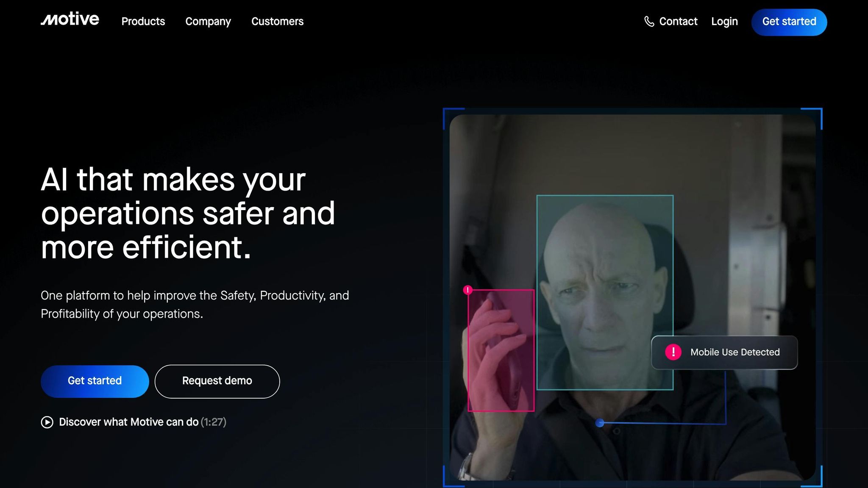
Task: Click the video duration 1:27 label
Action: click(x=214, y=422)
